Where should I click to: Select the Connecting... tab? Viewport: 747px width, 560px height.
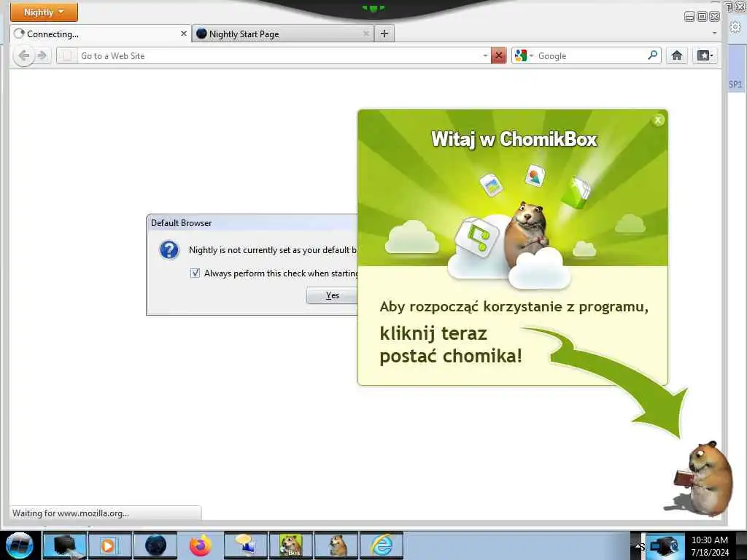tap(101, 34)
